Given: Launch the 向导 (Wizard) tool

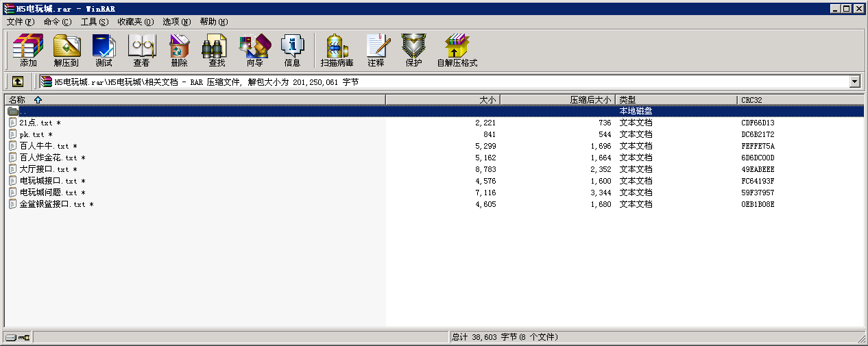Looking at the screenshot, I should pos(254,51).
